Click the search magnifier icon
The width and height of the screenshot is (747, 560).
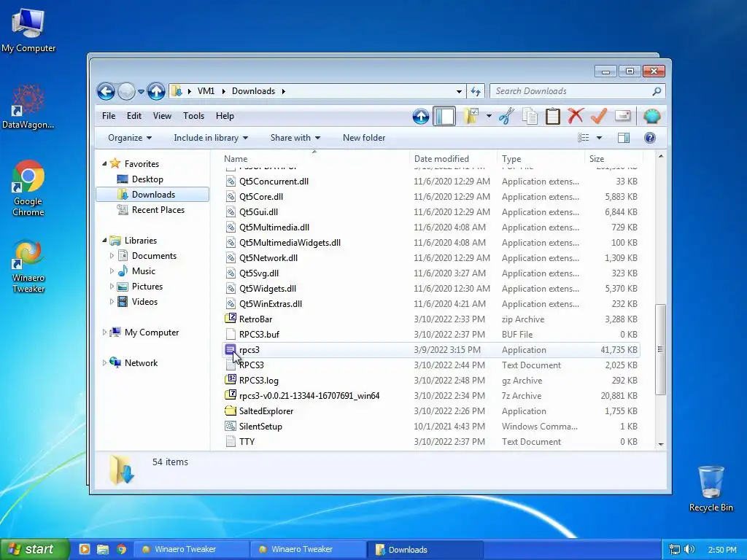coord(657,91)
